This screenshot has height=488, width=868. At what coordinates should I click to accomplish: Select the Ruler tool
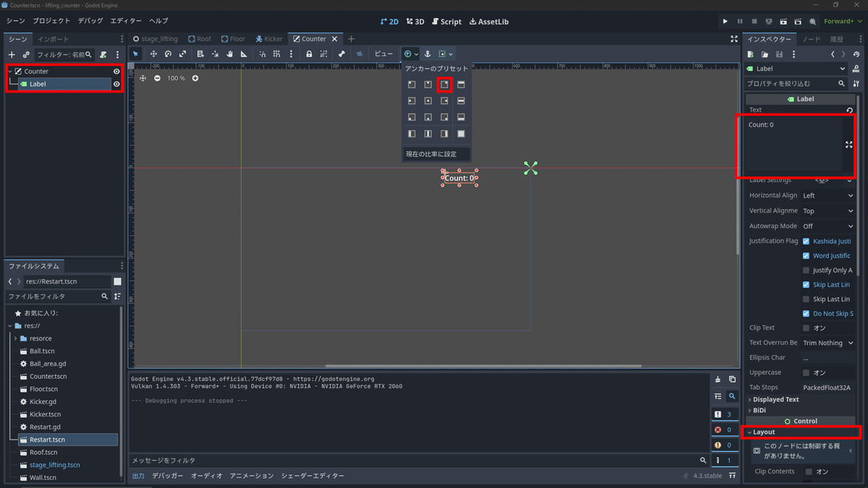(244, 53)
